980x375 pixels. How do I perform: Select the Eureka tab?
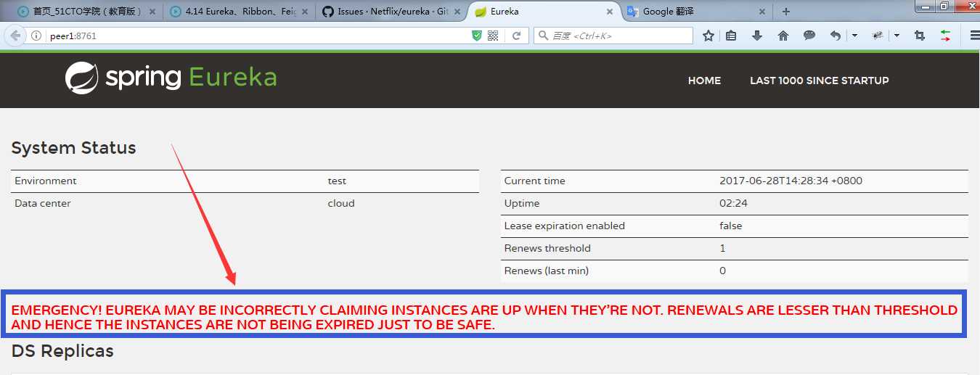(543, 12)
